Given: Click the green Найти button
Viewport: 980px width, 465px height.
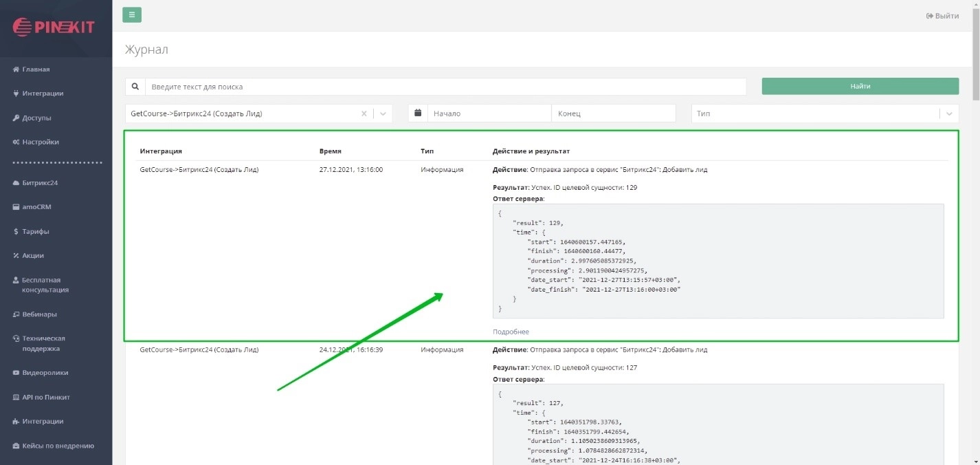Looking at the screenshot, I should click(860, 87).
